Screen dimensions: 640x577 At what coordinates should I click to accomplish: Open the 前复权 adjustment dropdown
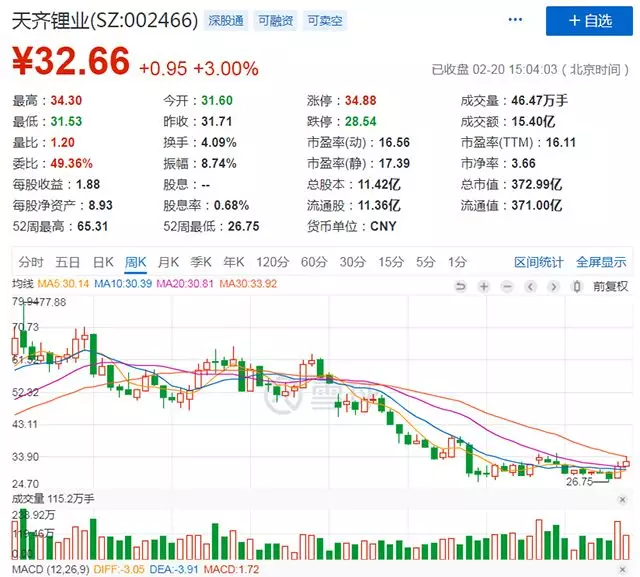(x=611, y=286)
